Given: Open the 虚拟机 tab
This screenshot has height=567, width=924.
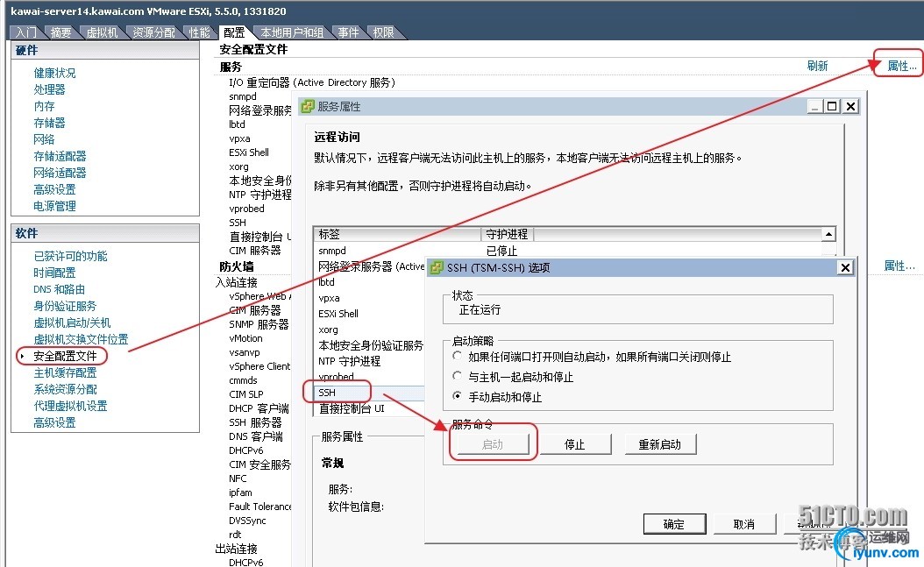Looking at the screenshot, I should pyautogui.click(x=102, y=32).
